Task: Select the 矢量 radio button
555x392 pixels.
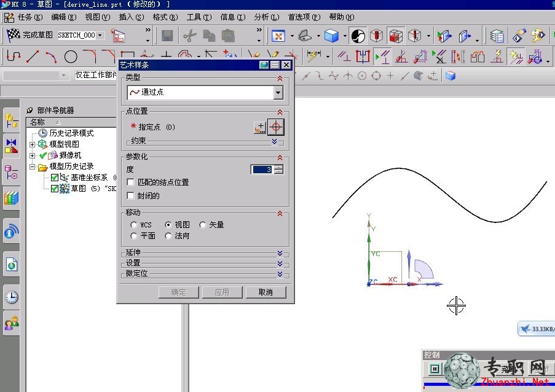Action: (x=202, y=225)
